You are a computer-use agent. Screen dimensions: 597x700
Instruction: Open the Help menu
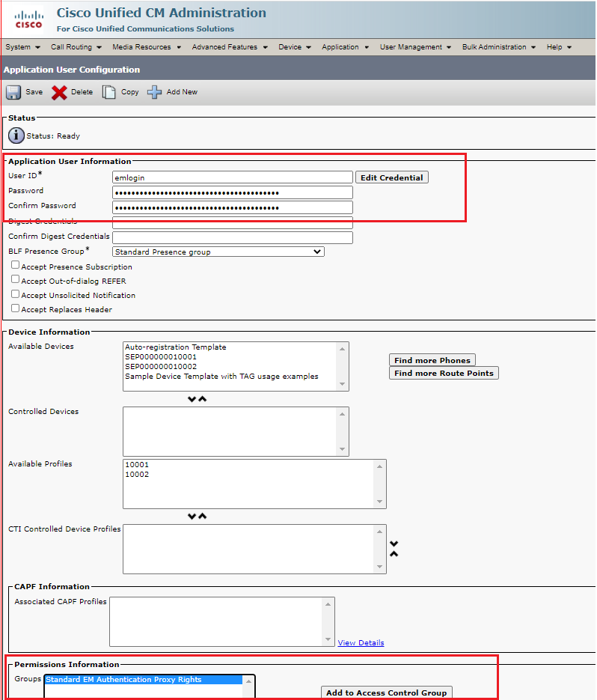coord(559,47)
